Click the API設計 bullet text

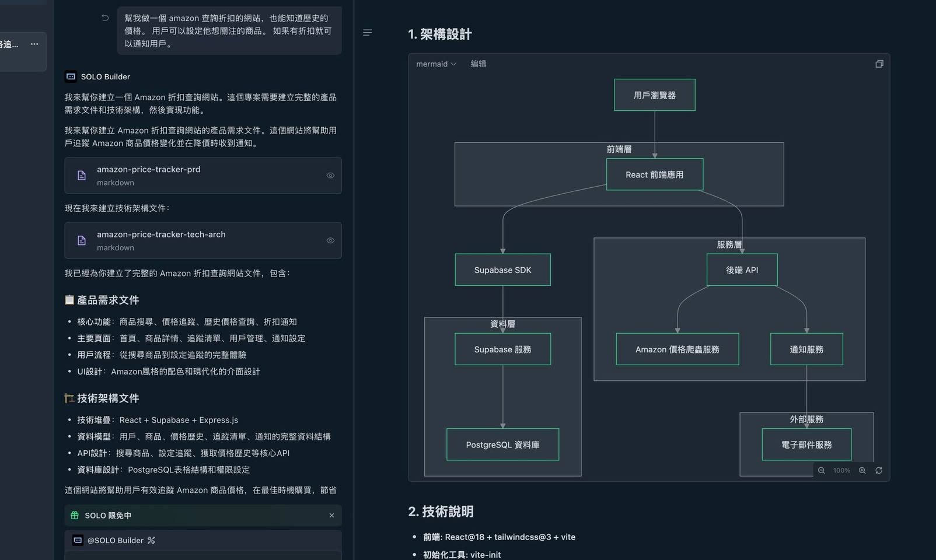183,453
